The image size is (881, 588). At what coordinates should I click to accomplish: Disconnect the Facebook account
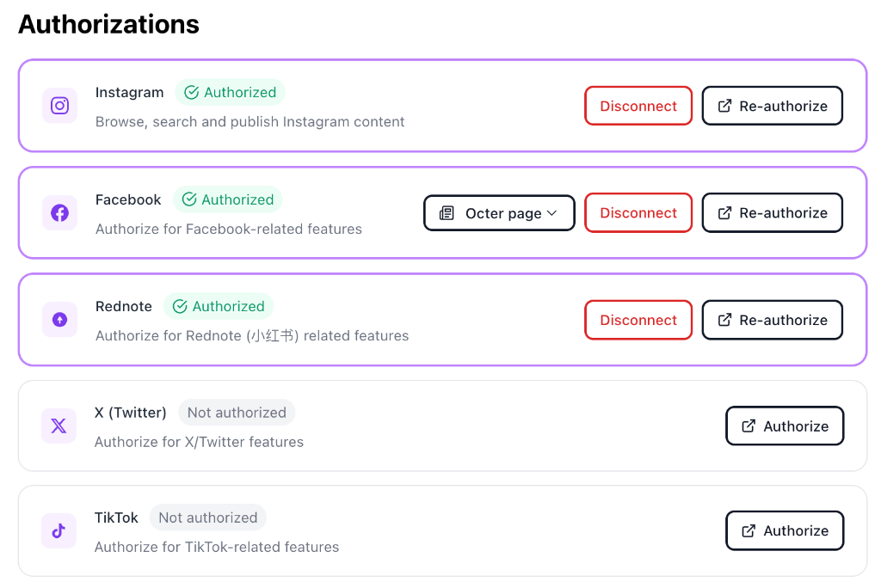point(638,213)
